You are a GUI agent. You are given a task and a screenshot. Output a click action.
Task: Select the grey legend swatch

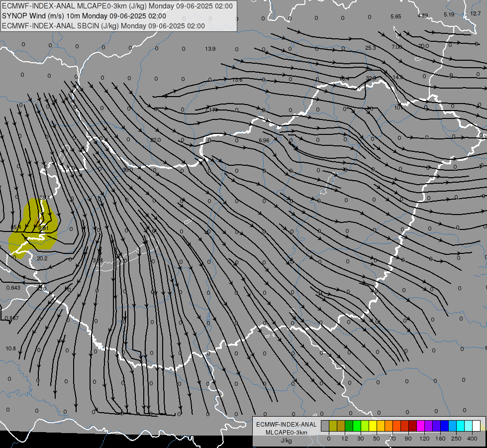325,426
